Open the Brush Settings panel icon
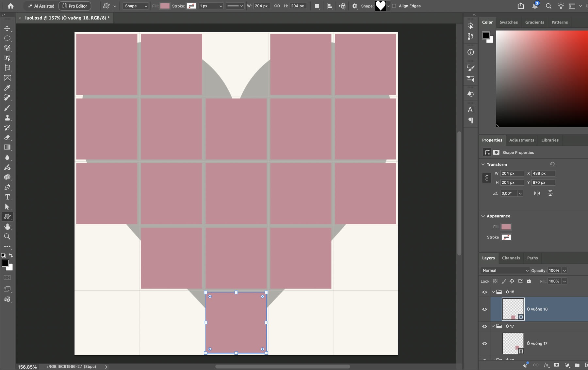The image size is (588, 370). pos(470,68)
